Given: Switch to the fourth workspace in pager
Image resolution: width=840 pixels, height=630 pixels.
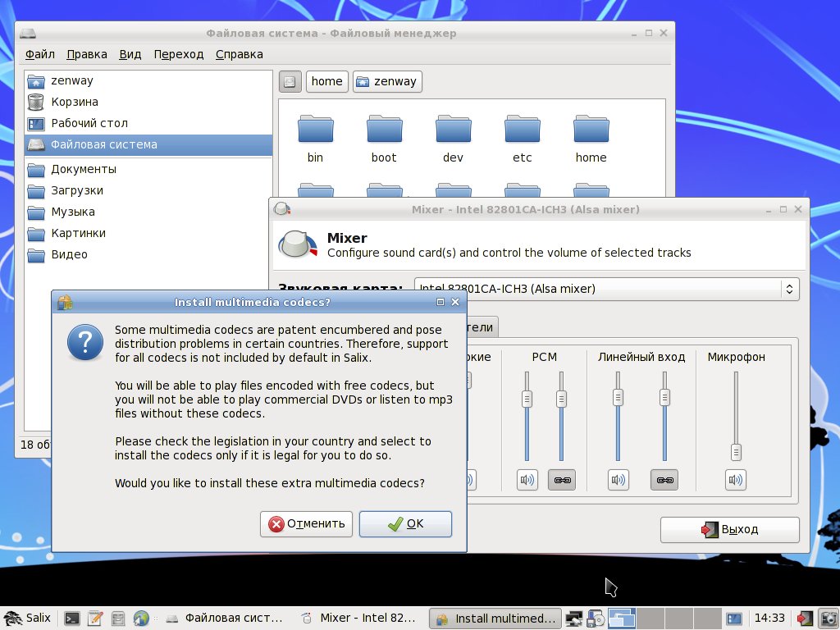Looking at the screenshot, I should pos(707,619).
